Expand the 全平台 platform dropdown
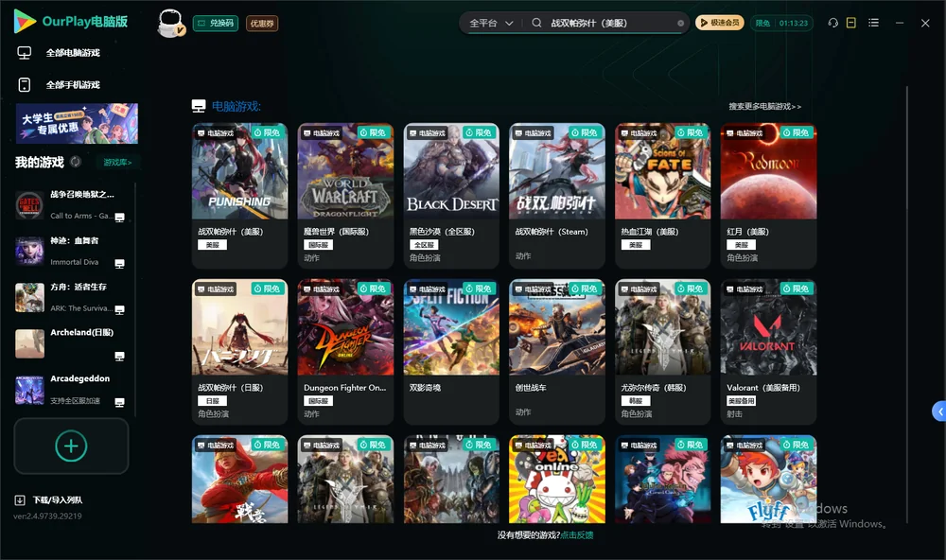 (491, 23)
